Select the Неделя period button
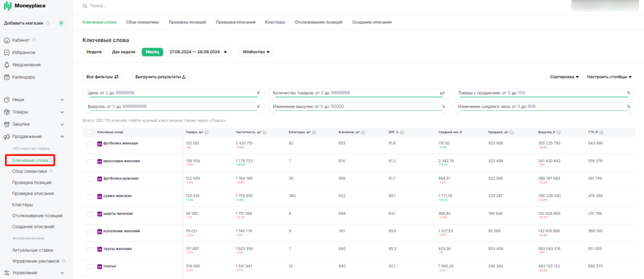Image resolution: width=644 pixels, height=279 pixels. pyautogui.click(x=94, y=52)
